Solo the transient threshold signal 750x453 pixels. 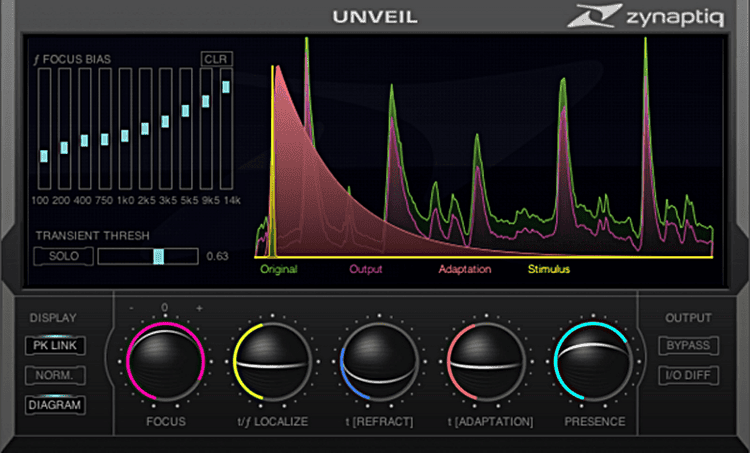pyautogui.click(x=63, y=256)
